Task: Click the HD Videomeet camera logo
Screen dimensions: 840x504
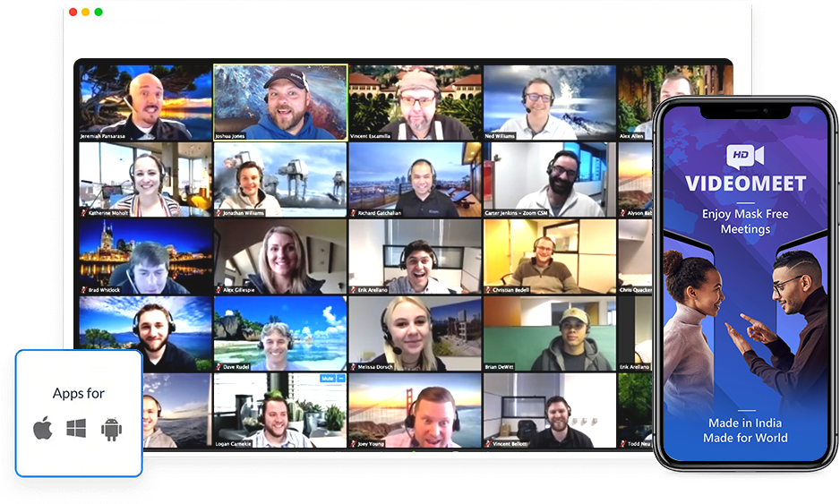Action: click(x=745, y=157)
